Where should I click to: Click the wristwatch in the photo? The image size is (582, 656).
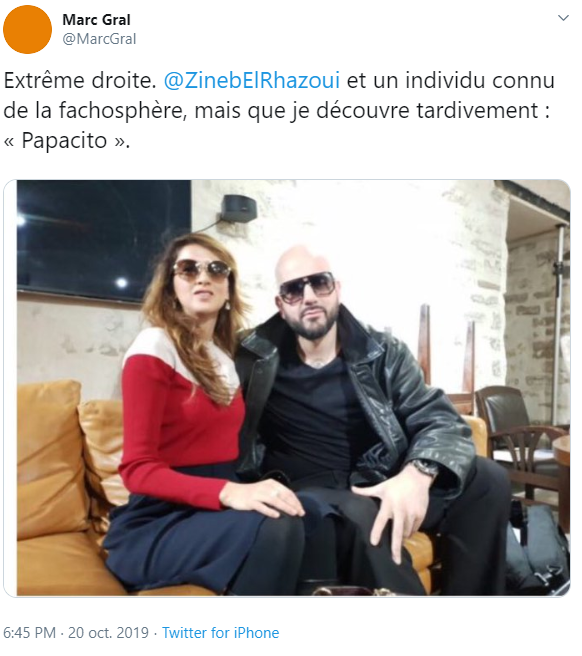click(x=424, y=467)
